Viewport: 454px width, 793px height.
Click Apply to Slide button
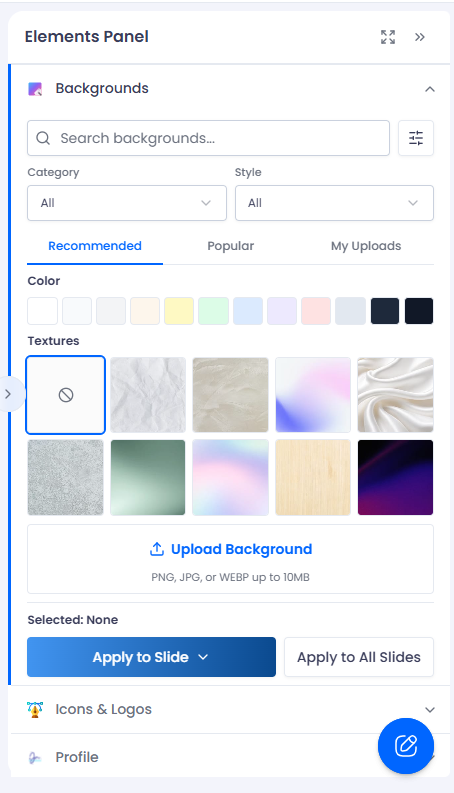(151, 657)
